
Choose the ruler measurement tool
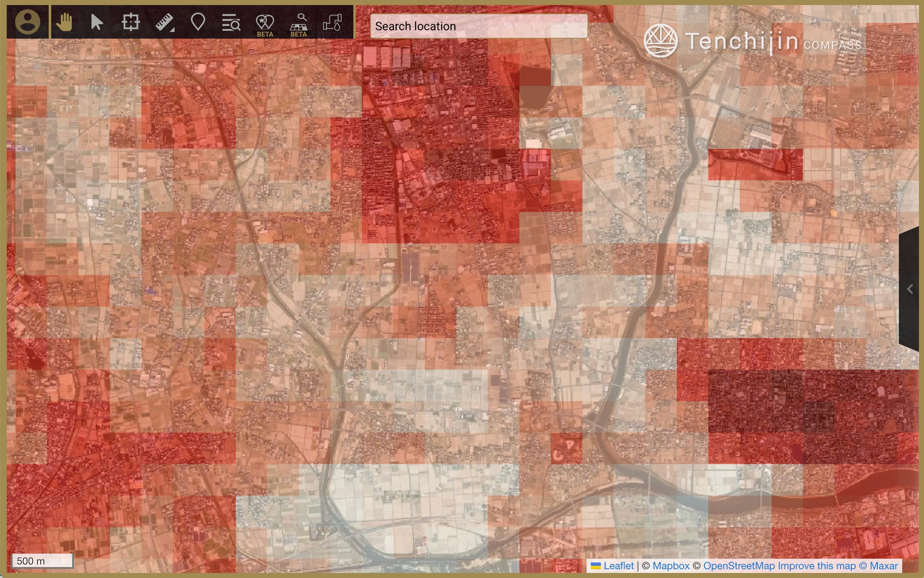click(164, 22)
